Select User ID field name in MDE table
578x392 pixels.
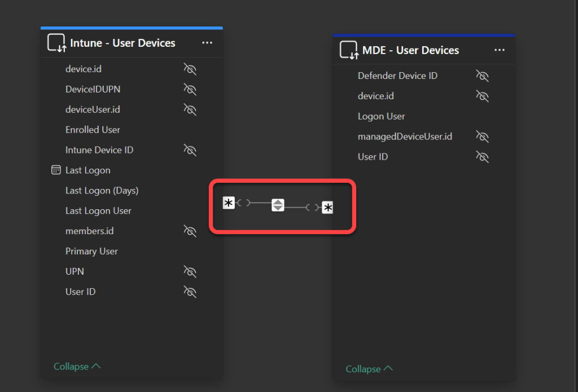(373, 157)
